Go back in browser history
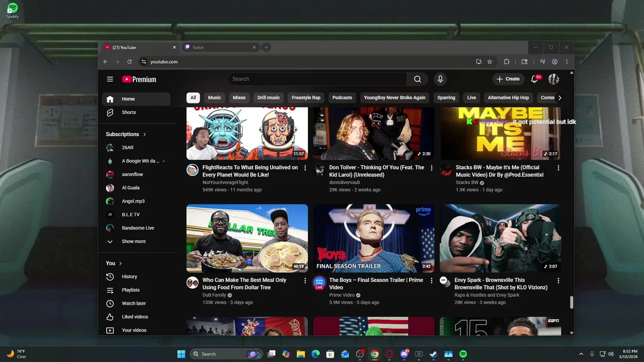This screenshot has height=362, width=644. point(105,62)
